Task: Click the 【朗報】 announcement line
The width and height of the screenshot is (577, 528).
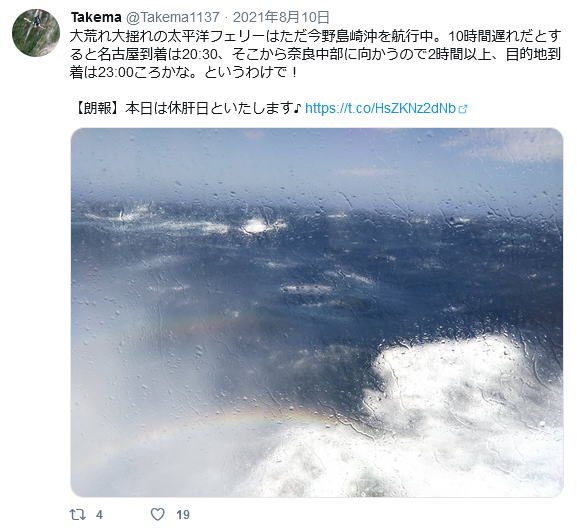Action: 187,108
